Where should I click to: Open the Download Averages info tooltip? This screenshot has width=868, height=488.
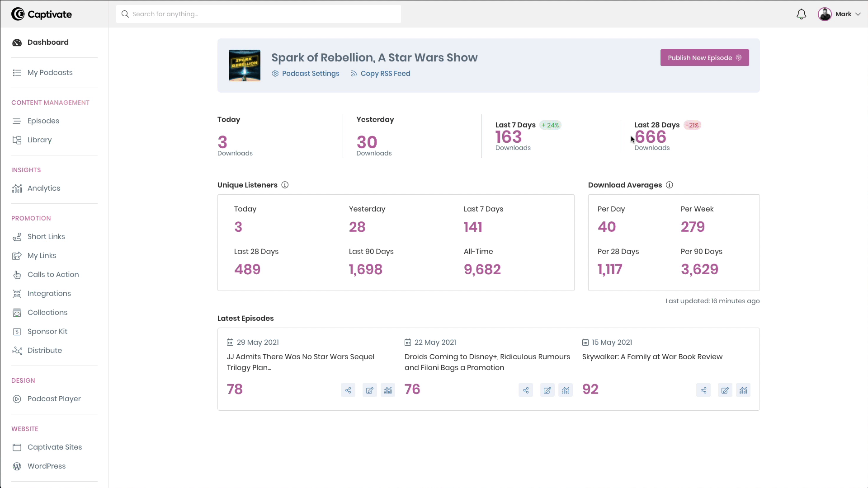point(670,185)
